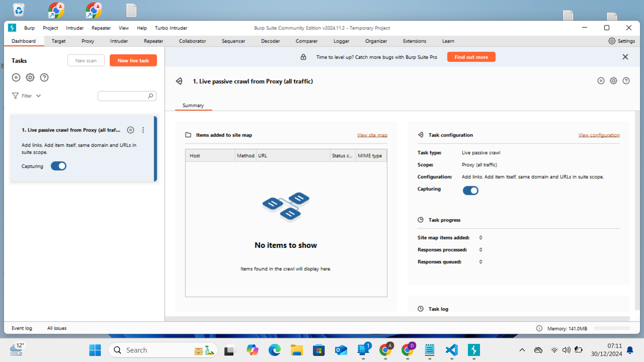Select the Summary tab

pos(193,105)
